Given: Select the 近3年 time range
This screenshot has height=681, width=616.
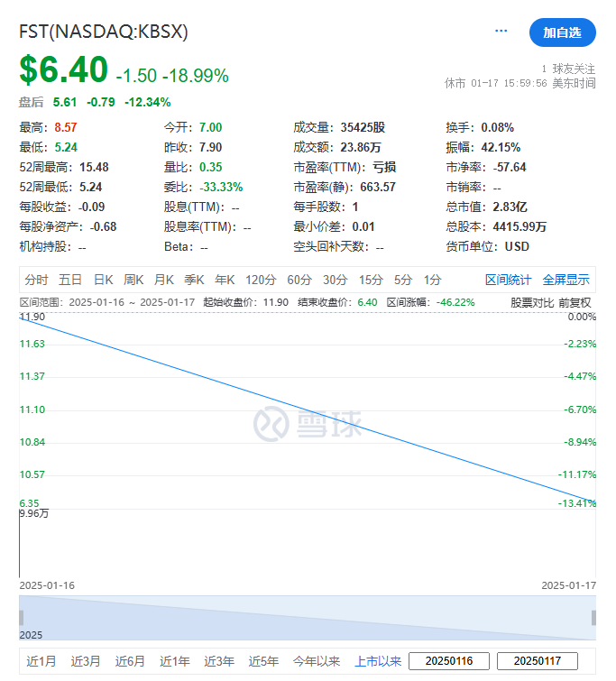Looking at the screenshot, I should point(219,661).
